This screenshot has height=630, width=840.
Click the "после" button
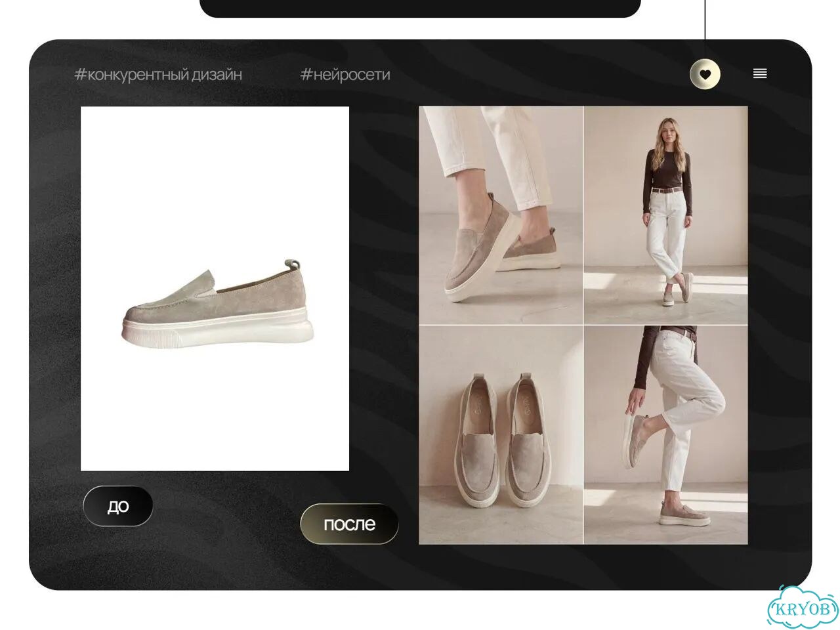[x=349, y=524]
